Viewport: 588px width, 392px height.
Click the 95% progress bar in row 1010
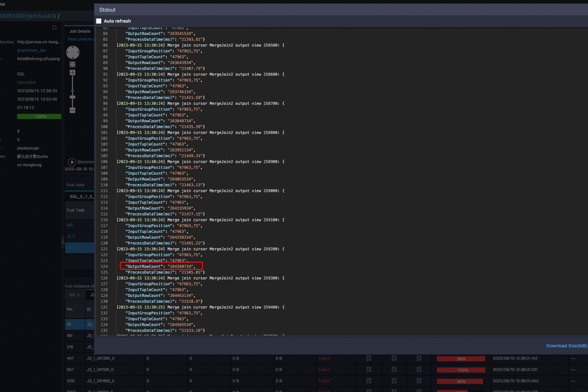coord(461,381)
